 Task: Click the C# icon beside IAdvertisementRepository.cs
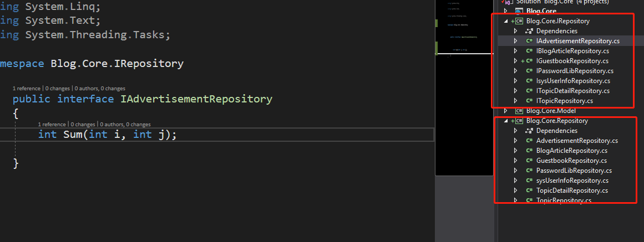coord(530,41)
